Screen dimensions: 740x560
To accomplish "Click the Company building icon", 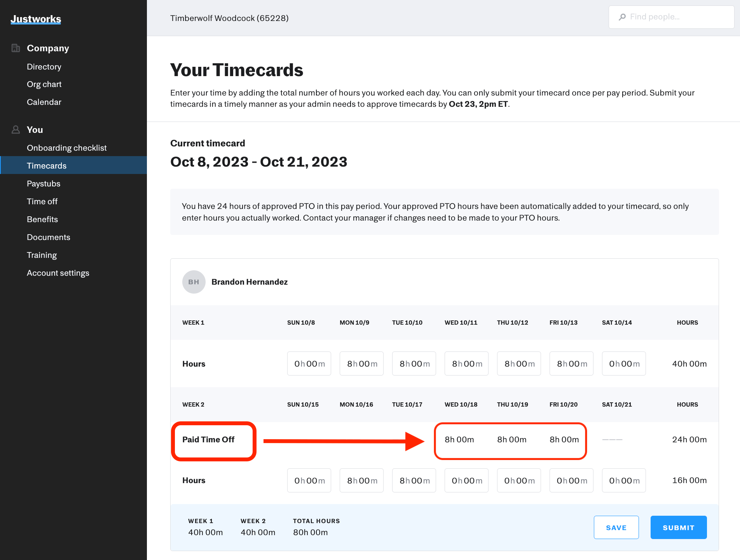I will pyautogui.click(x=16, y=48).
